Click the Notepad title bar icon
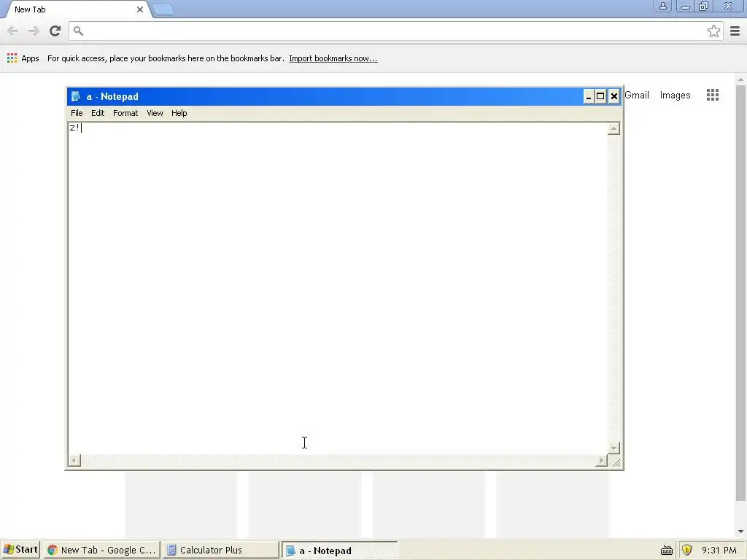Viewport: 747px width, 560px height. (x=75, y=96)
